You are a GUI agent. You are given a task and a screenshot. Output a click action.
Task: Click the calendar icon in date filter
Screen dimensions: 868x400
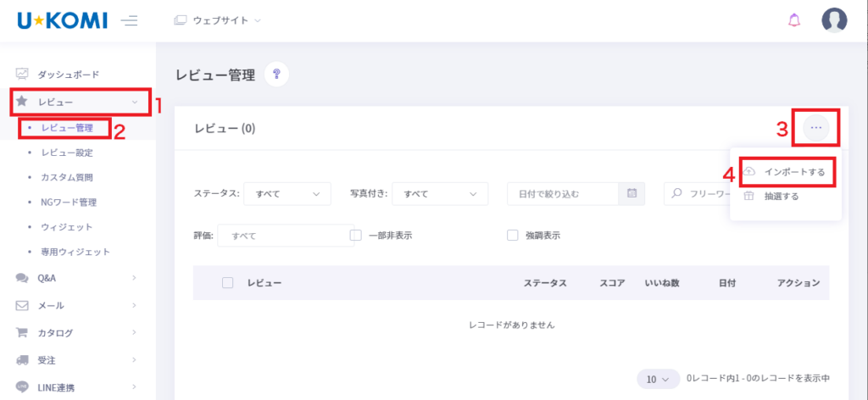(632, 193)
